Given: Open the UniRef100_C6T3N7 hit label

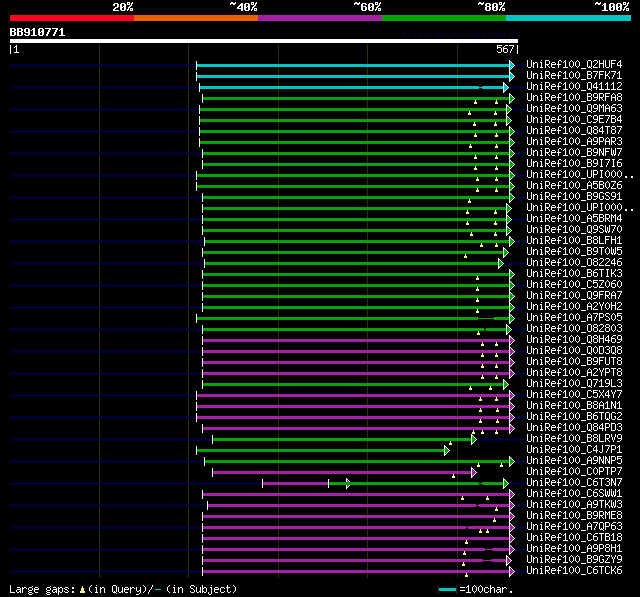Looking at the screenshot, I should [573, 483].
